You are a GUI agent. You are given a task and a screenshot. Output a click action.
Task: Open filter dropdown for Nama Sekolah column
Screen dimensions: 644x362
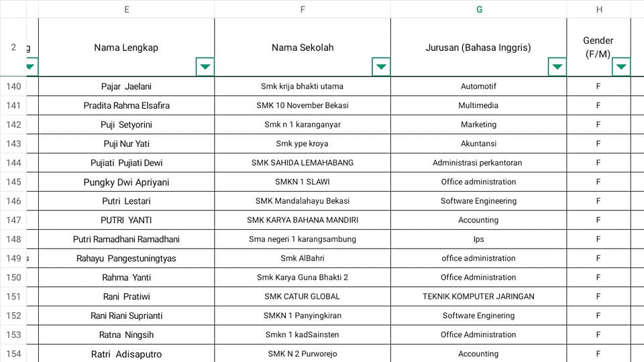coord(381,66)
